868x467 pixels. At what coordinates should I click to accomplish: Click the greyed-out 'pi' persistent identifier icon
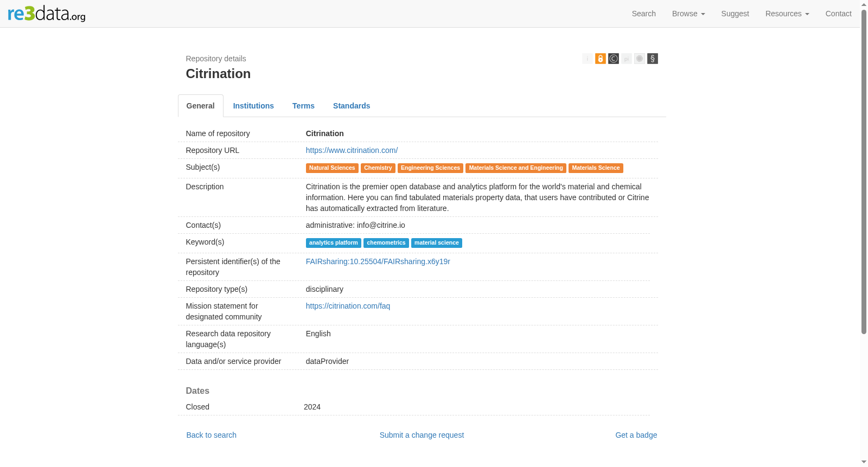pos(627,59)
